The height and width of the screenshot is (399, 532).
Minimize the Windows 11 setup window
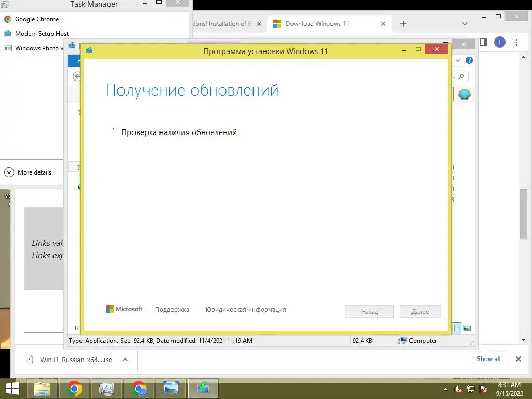pyautogui.click(x=404, y=49)
